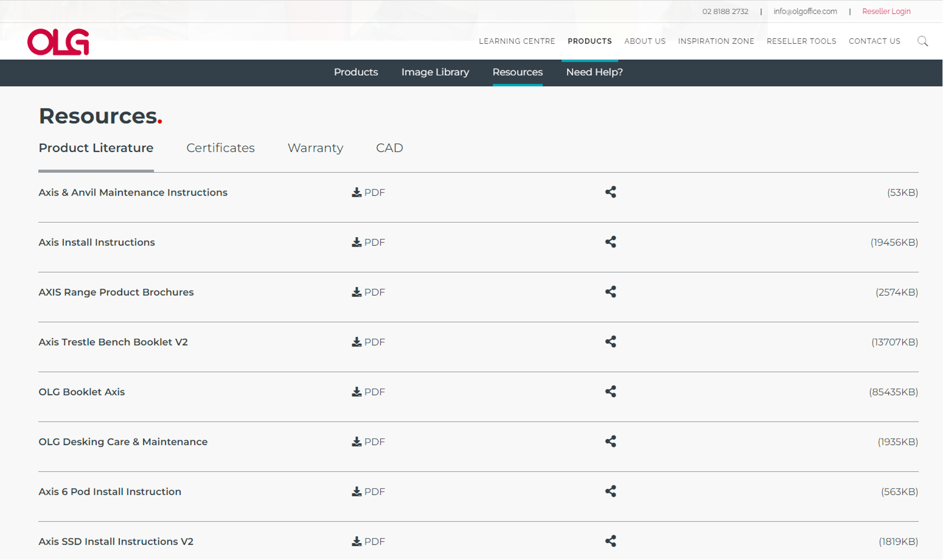
Task: Share OLG Booklet Axis
Action: tap(610, 392)
